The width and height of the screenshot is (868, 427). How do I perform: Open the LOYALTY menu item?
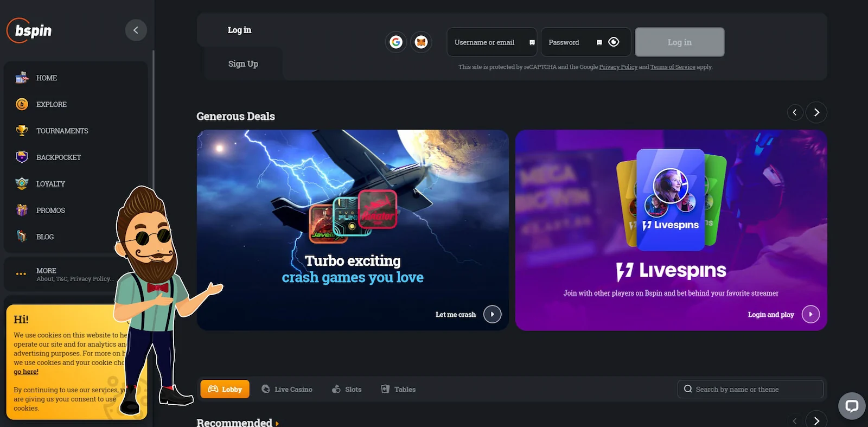[x=50, y=184]
